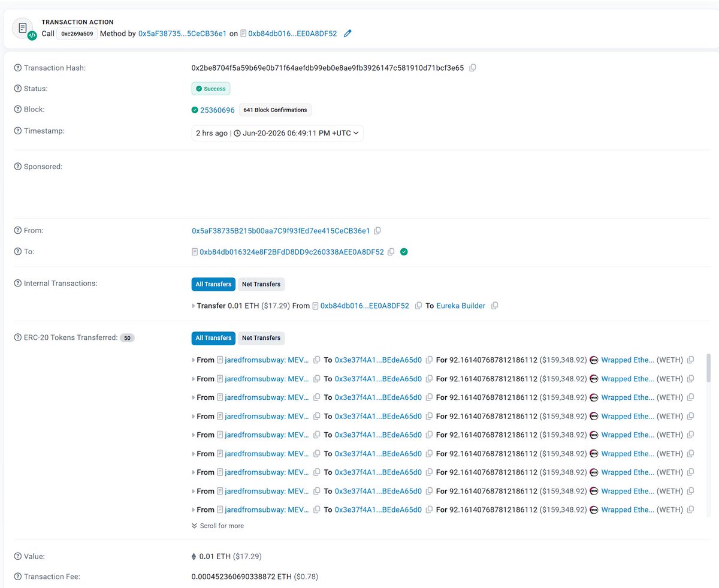Click the 0xc269a509 method badge
This screenshot has width=719, height=588.
(77, 34)
